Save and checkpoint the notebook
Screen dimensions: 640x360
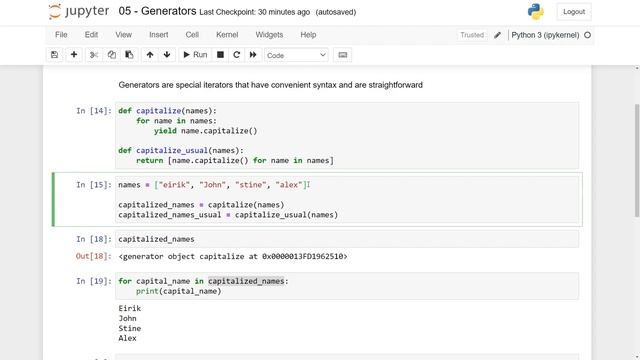(x=54, y=55)
